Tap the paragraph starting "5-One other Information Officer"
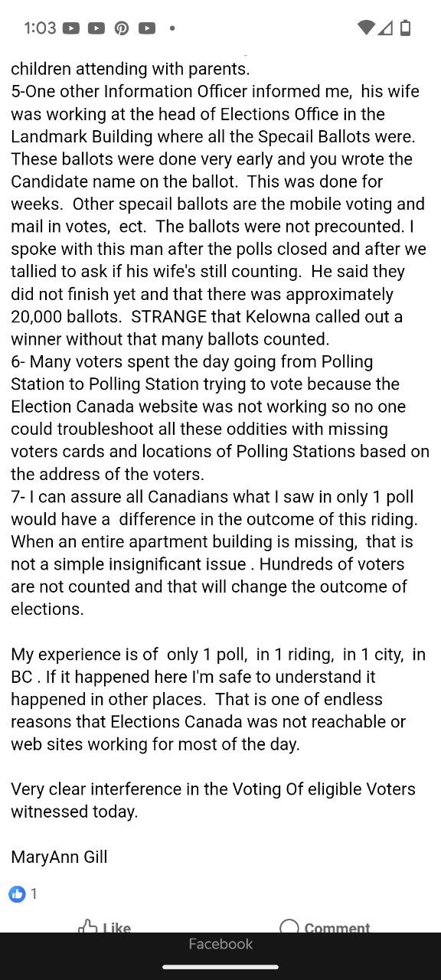Viewport: 441px width, 980px height. tap(219, 215)
